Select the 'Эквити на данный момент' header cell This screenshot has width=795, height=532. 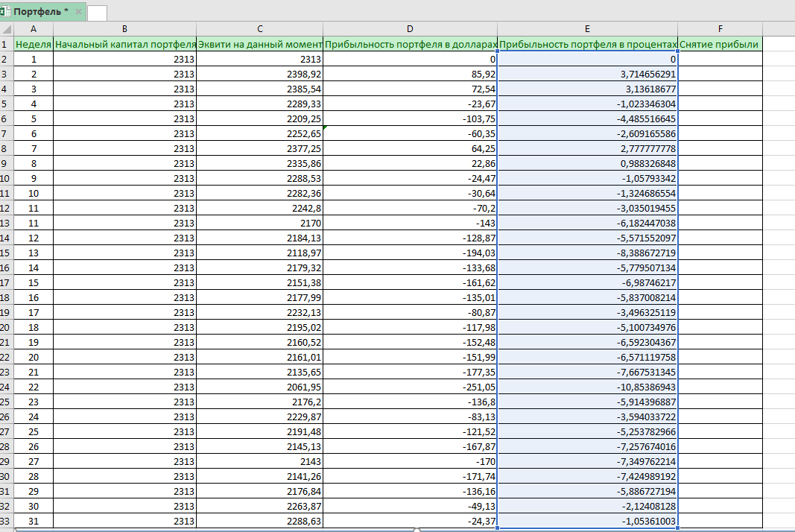point(259,44)
